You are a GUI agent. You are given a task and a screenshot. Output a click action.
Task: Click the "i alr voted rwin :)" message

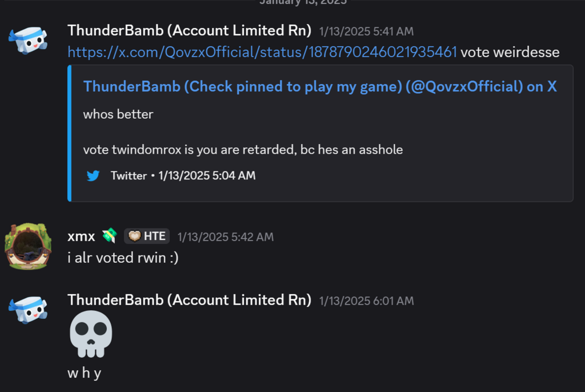[x=123, y=258]
